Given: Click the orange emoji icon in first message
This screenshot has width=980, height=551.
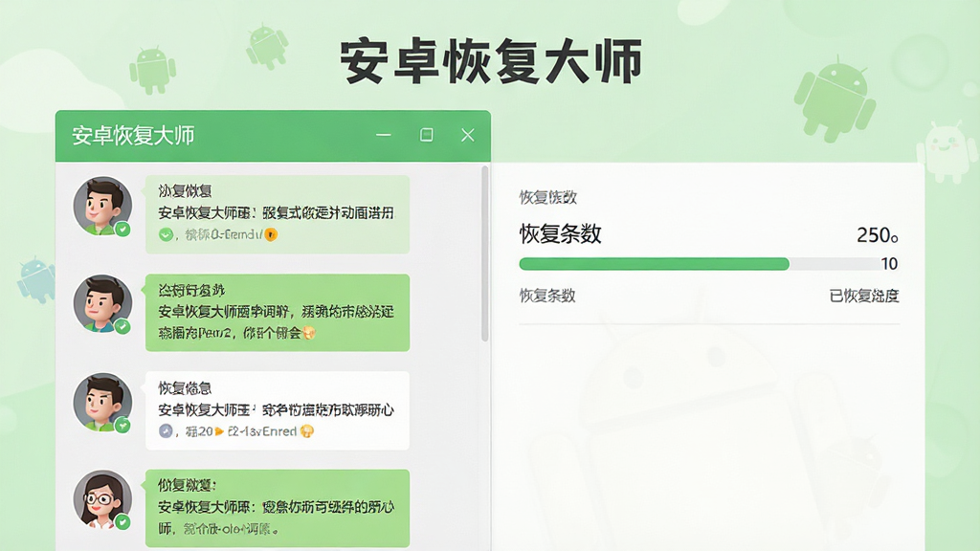Looking at the screenshot, I should [x=271, y=235].
